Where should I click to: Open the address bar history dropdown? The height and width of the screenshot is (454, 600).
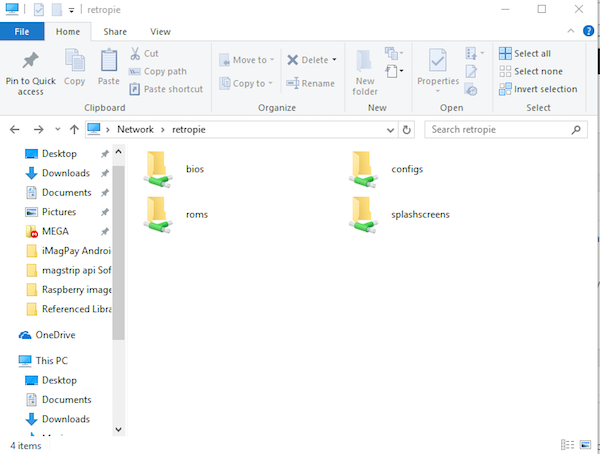coord(390,130)
